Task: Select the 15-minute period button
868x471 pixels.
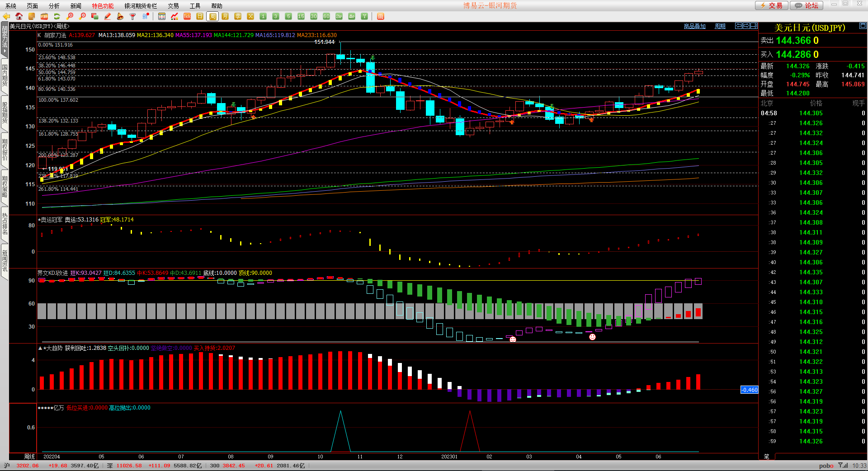Action: 301,16
